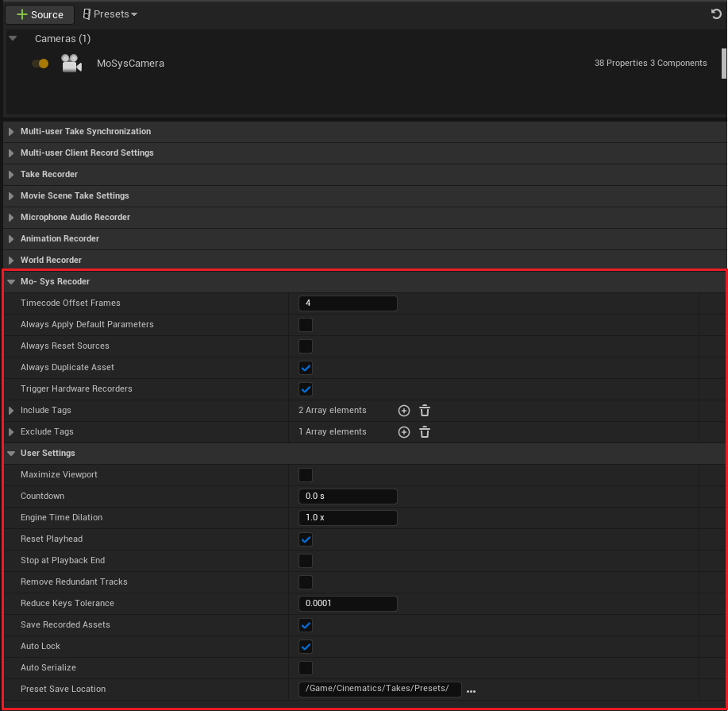Expand Microphone Audio Recorder section
728x711 pixels.
point(11,218)
